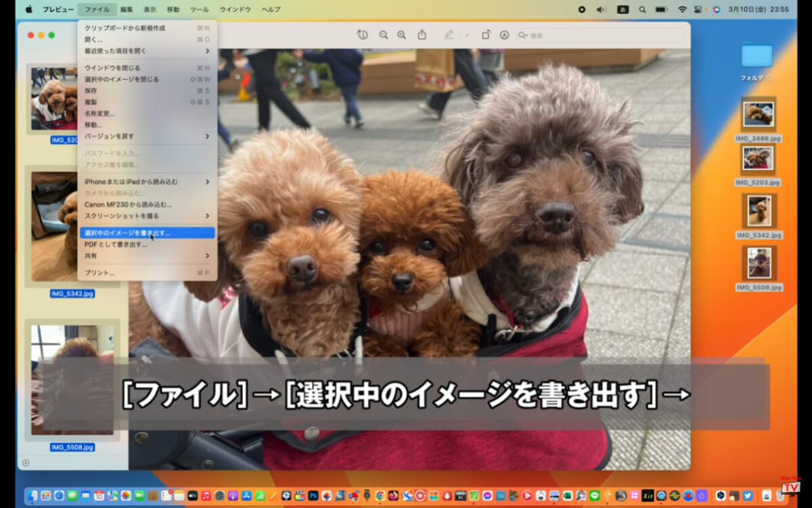
Task: Select 保存 in the File menu
Action: (147, 91)
